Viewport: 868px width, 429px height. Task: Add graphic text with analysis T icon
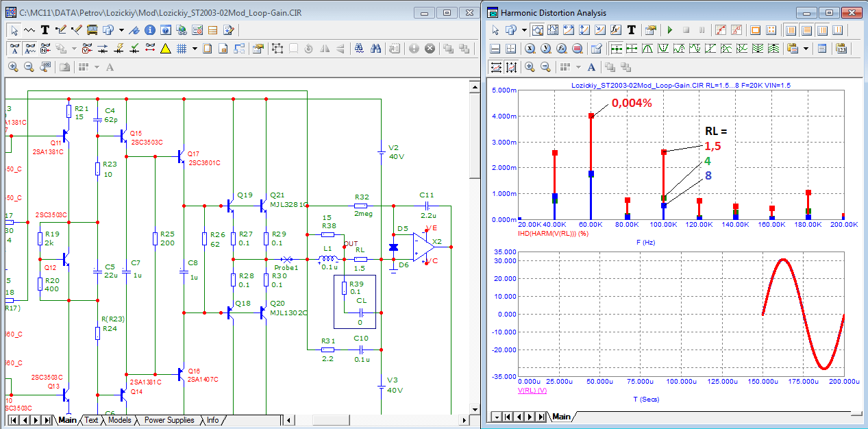(x=632, y=30)
